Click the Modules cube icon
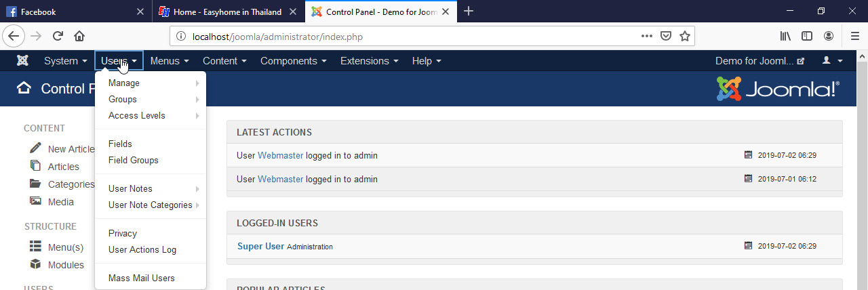This screenshot has width=868, height=290. click(35, 264)
